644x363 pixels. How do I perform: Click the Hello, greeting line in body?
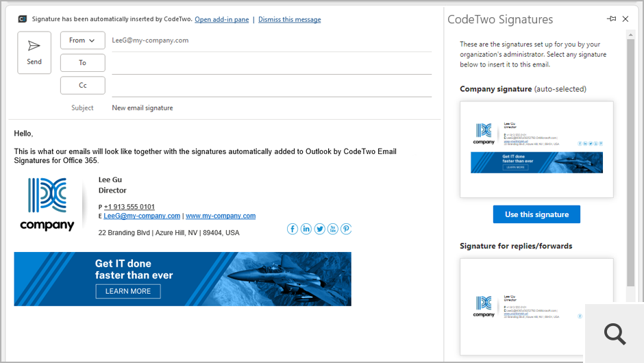pos(23,134)
